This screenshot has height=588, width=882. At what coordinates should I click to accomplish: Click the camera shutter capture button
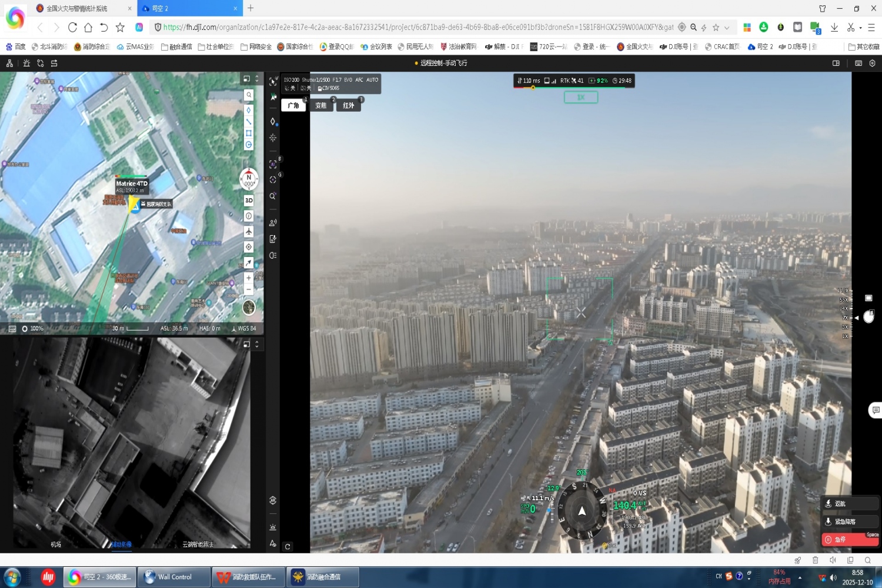[868, 318]
